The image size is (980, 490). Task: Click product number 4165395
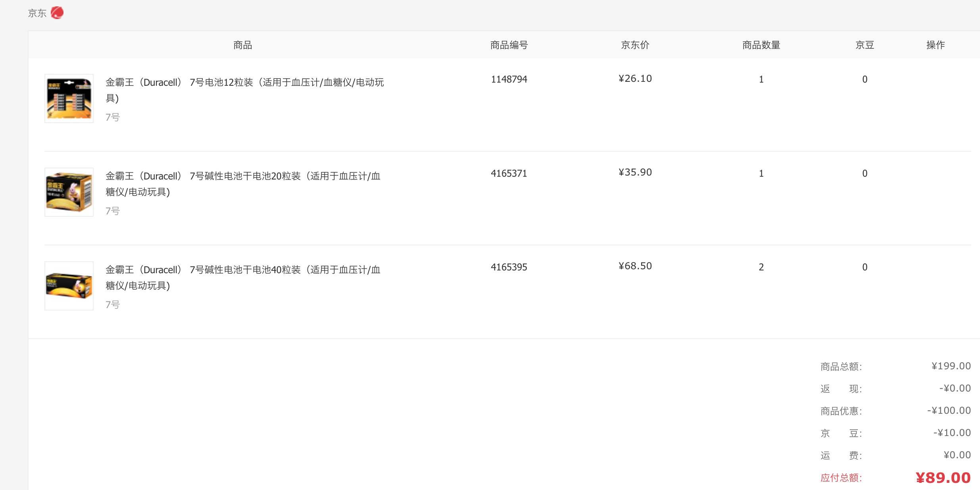point(509,267)
